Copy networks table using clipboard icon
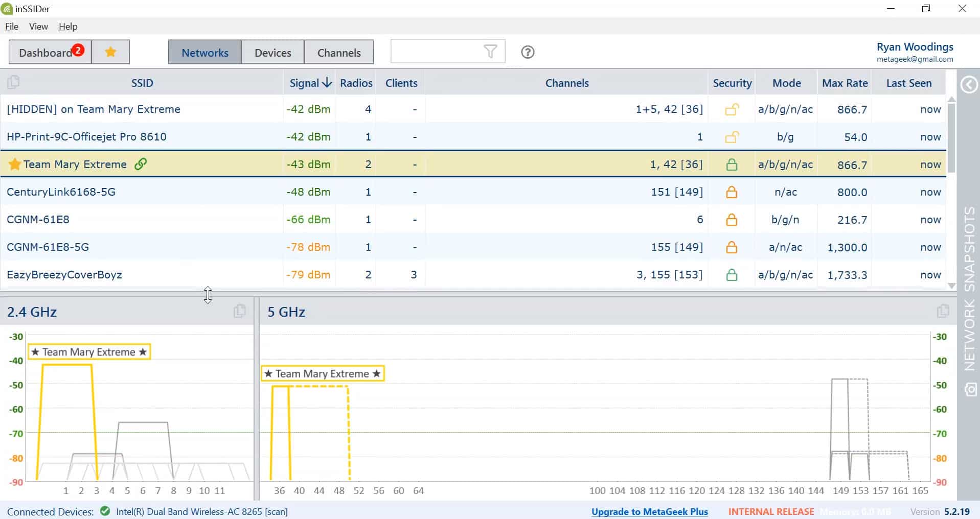 (13, 82)
